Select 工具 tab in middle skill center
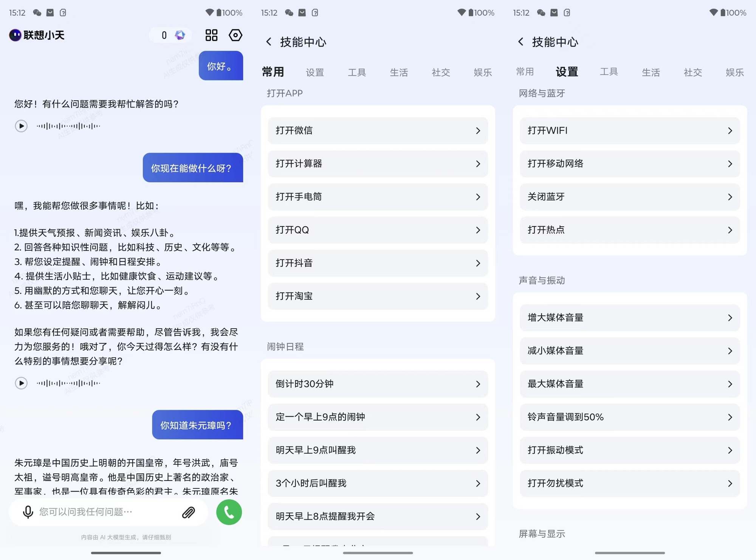 click(x=357, y=72)
